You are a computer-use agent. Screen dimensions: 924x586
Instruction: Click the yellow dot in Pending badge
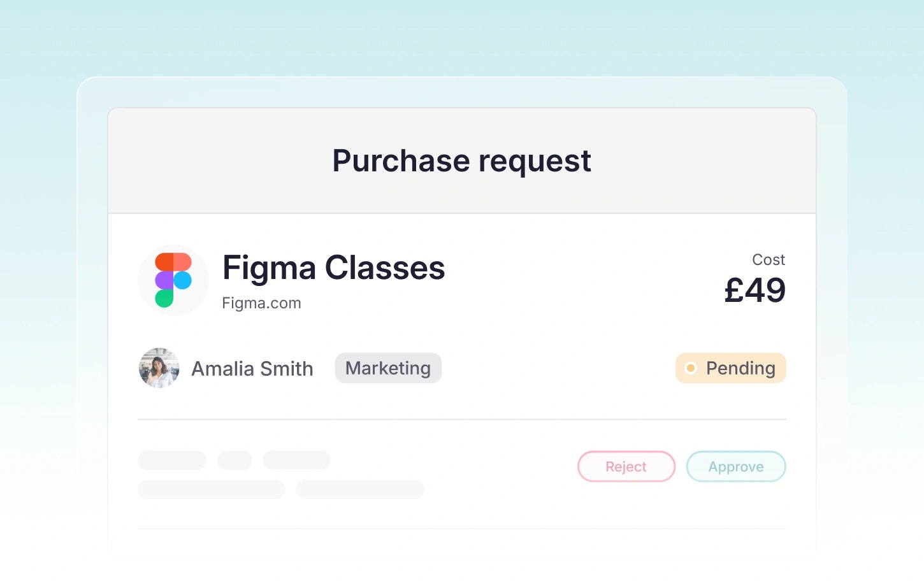pos(691,368)
